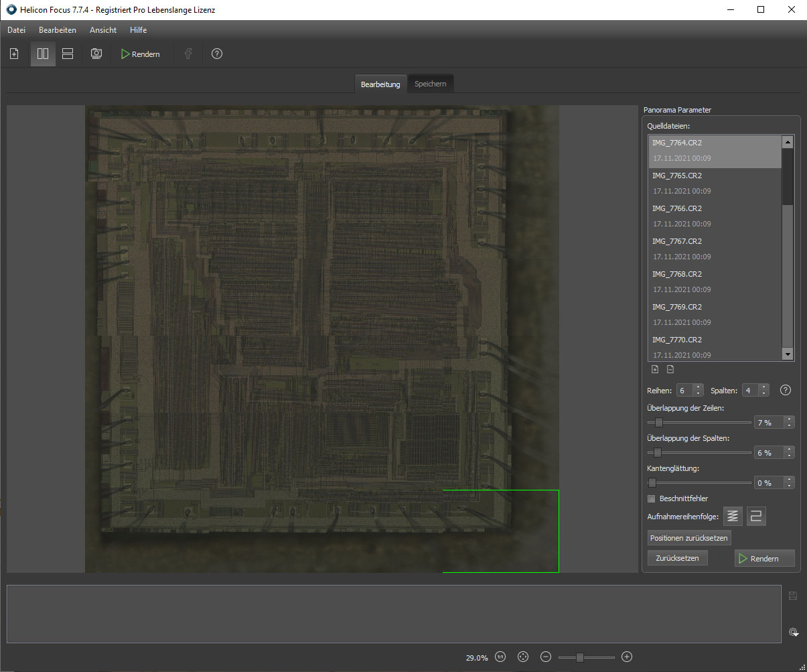
Task: Select zigzag Aufnahmereihenfolge shooting order
Action: tap(733, 517)
